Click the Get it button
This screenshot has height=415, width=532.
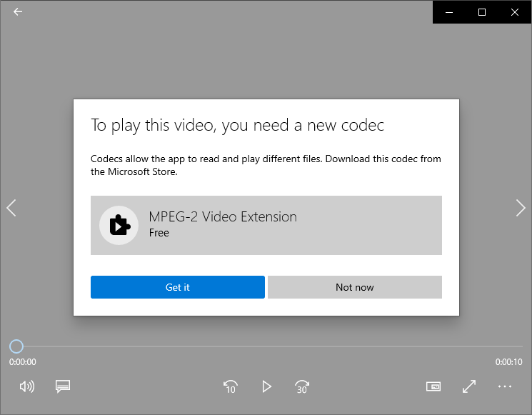coord(177,287)
